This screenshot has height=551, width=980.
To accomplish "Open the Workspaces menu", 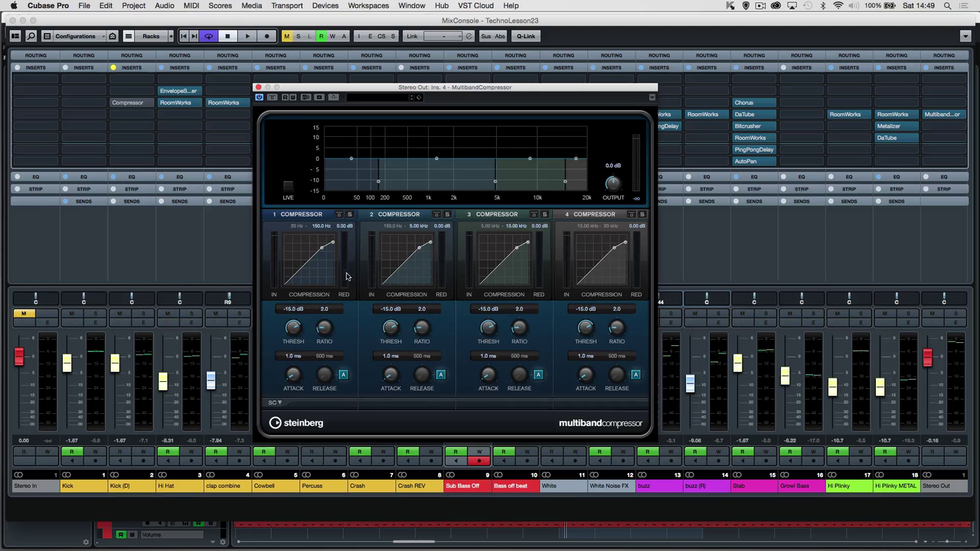I will point(368,5).
